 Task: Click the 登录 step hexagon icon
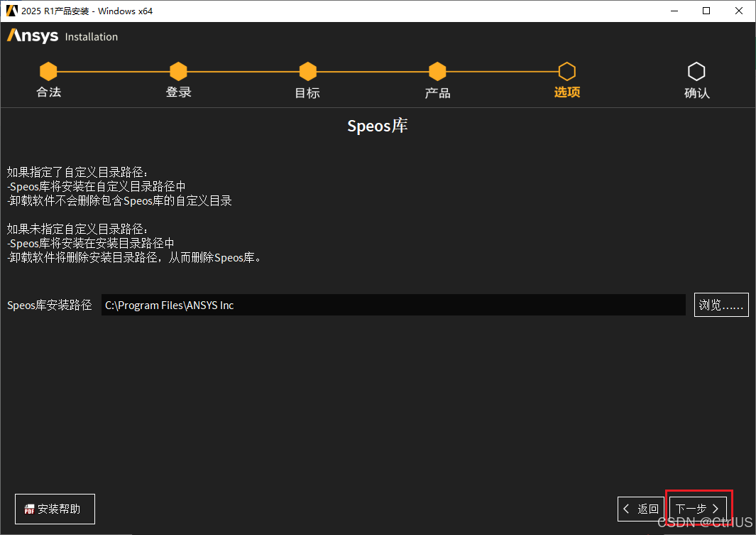(x=178, y=71)
